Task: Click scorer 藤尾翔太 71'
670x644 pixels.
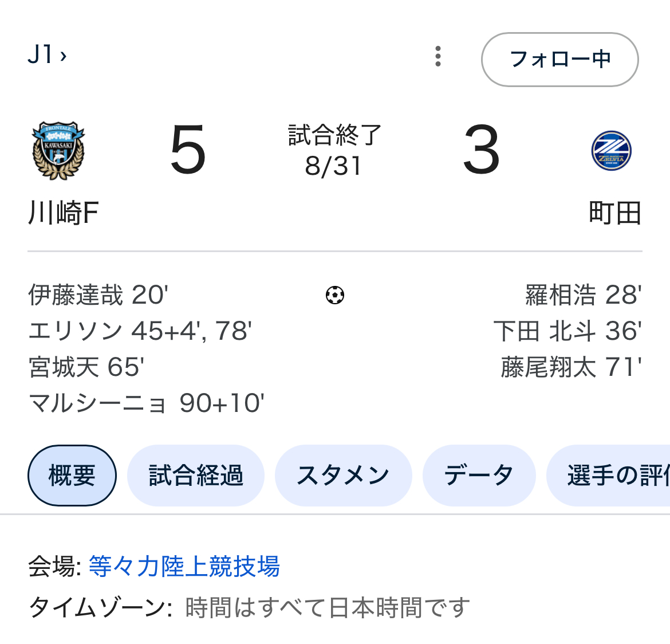Action: pos(571,367)
